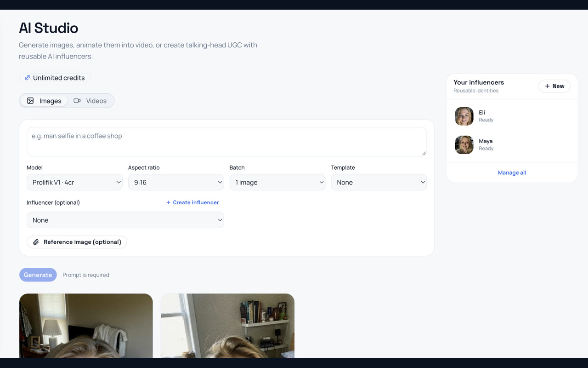The image size is (588, 368).
Task: Click the Model field label
Action: 34,167
